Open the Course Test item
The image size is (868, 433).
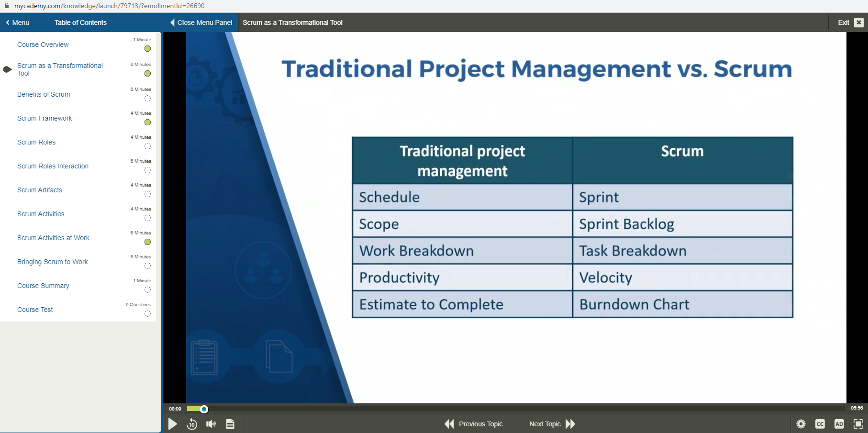35,310
